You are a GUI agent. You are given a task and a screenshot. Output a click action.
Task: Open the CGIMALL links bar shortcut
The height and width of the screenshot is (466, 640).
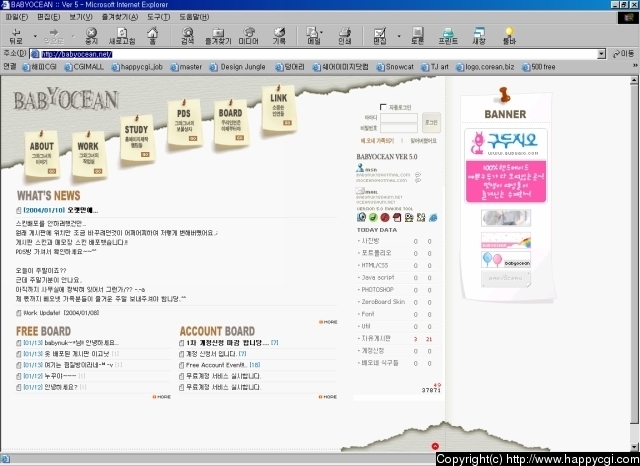pyautogui.click(x=84, y=67)
